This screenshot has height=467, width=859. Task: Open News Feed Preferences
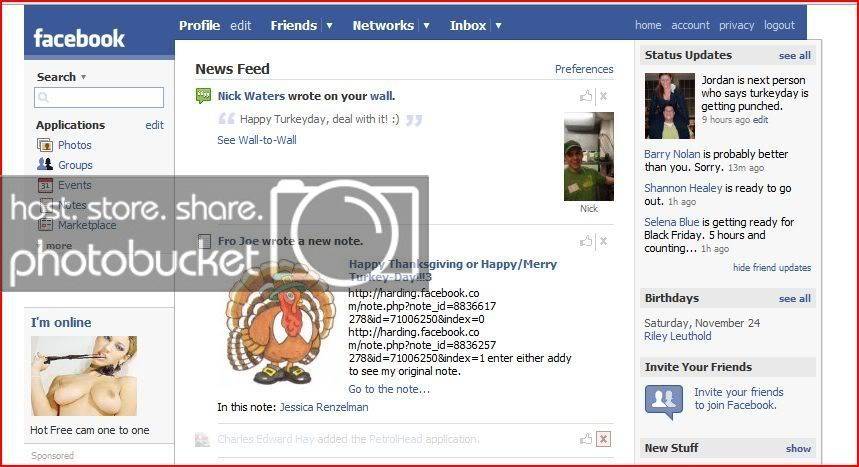click(x=584, y=69)
